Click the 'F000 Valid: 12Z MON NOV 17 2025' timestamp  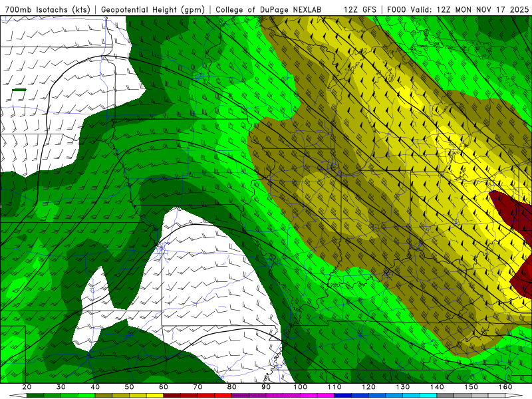tap(458, 9)
